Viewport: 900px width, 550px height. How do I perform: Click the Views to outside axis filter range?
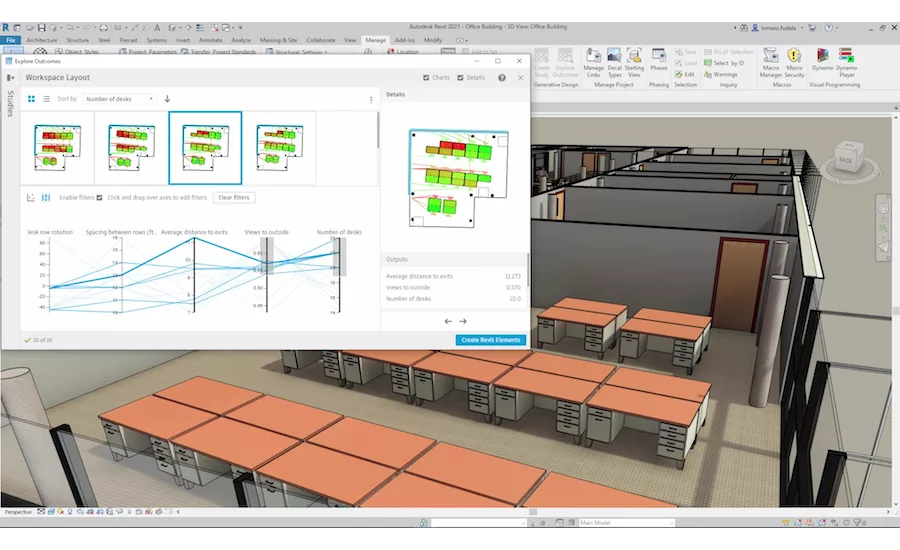click(267, 256)
